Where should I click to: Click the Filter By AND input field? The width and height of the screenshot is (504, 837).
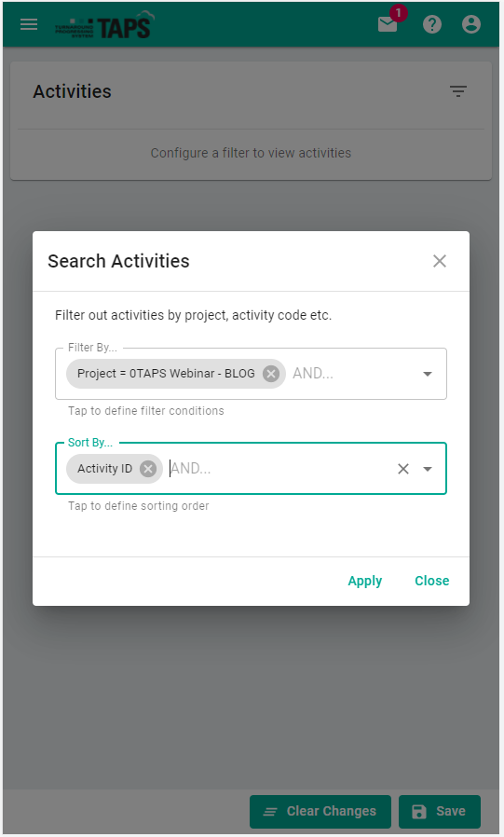(353, 374)
